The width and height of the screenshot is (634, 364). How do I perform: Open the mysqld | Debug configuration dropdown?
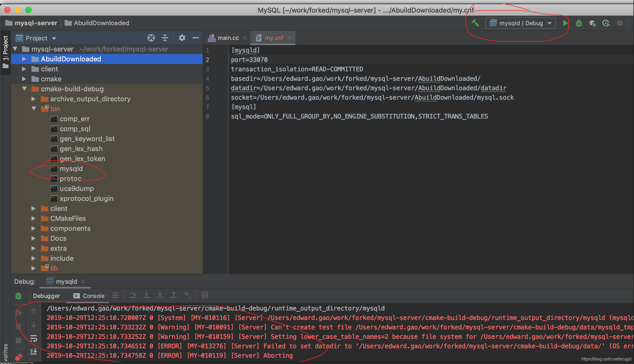click(521, 23)
